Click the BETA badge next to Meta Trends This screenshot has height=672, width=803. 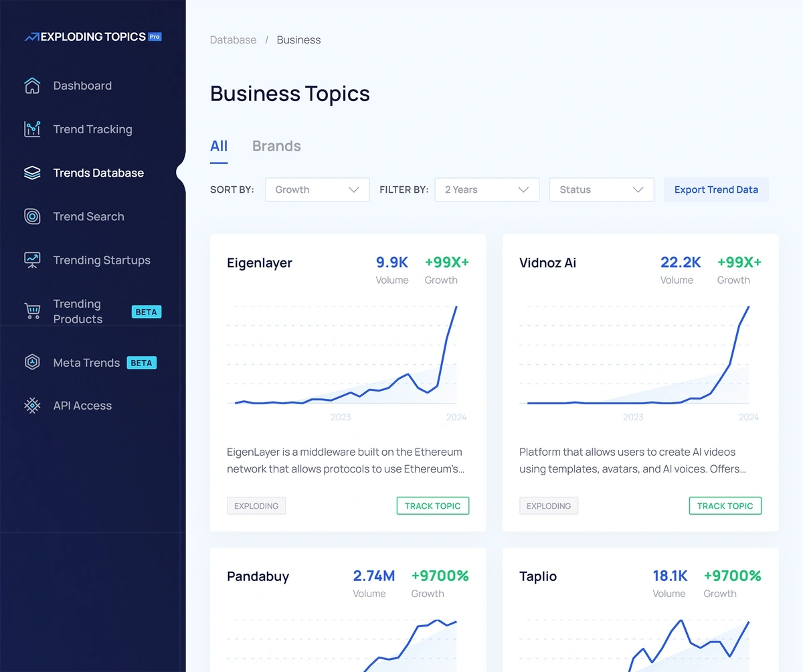pos(141,363)
